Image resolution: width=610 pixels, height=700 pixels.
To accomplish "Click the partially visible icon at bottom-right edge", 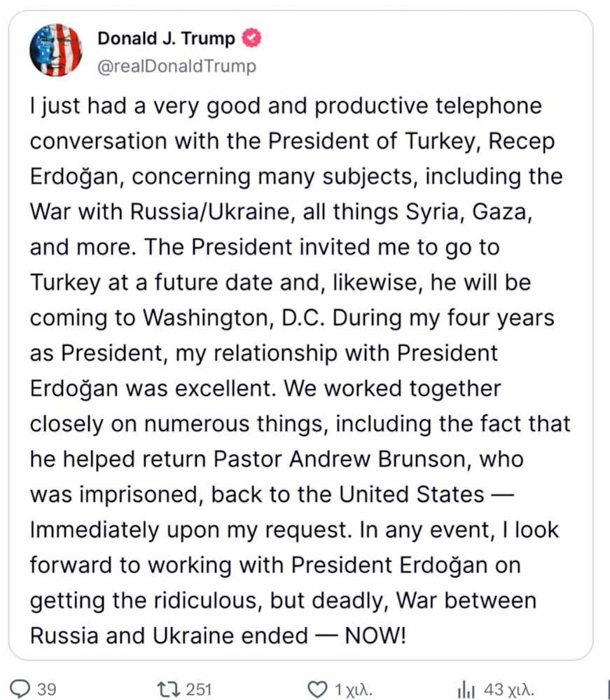I will [606, 689].
